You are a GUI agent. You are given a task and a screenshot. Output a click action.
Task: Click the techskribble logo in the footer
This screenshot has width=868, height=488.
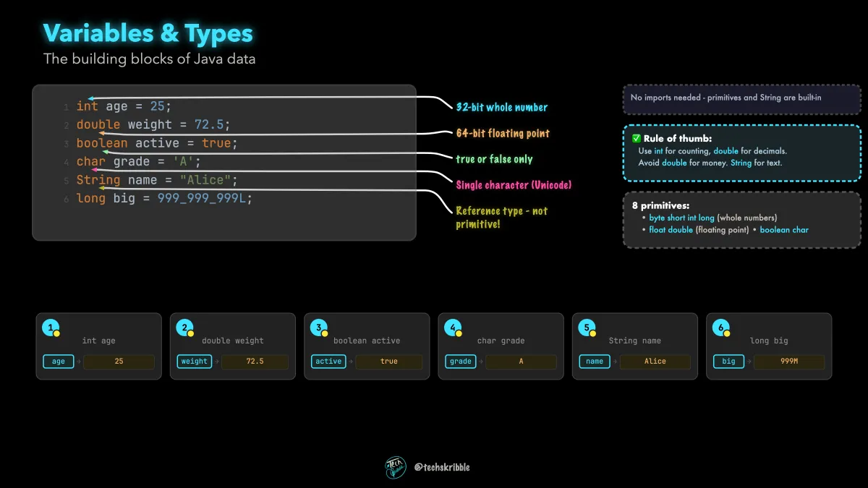coord(396,467)
